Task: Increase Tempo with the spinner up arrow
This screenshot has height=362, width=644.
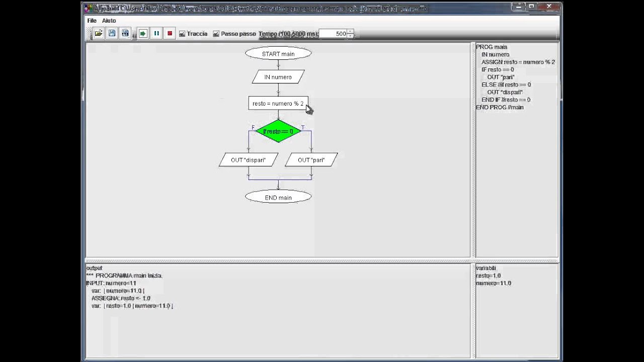Action: (x=350, y=32)
